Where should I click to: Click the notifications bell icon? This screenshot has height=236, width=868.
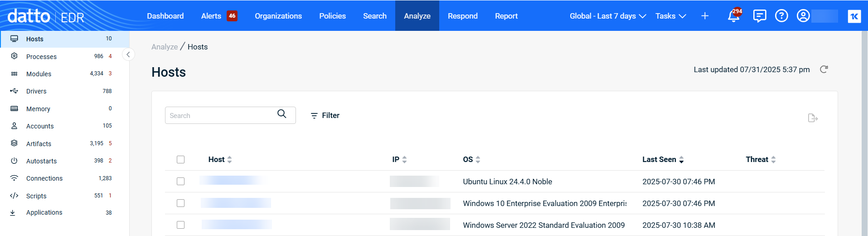point(733,16)
